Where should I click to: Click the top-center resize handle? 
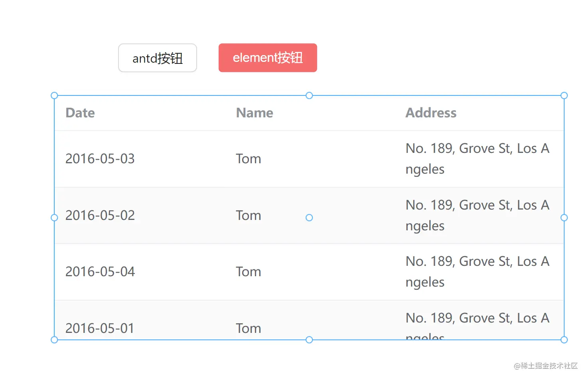(x=309, y=96)
